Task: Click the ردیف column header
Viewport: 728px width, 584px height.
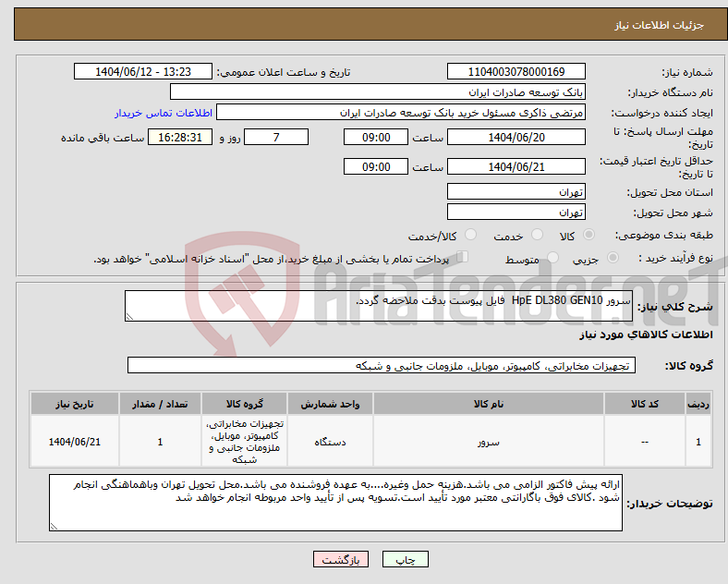Action: click(698, 404)
